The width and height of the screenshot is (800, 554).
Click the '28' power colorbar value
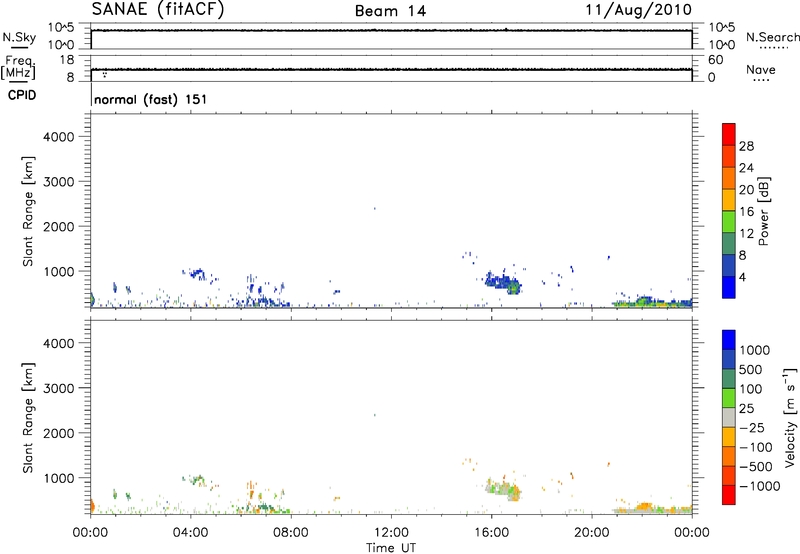746,146
